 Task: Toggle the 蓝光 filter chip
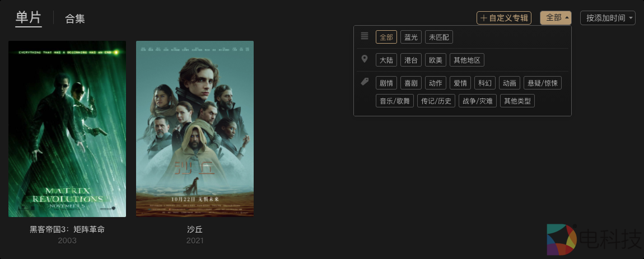pyautogui.click(x=410, y=37)
